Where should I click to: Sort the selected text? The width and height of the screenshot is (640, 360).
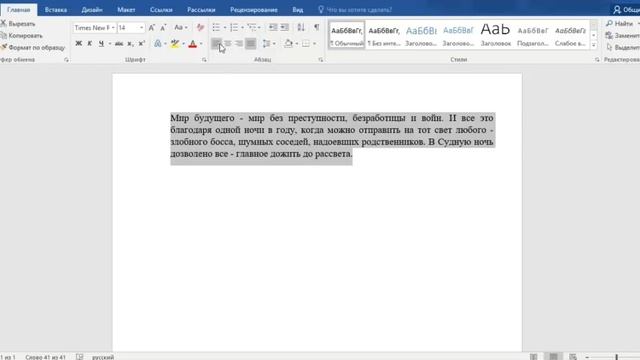[301, 27]
